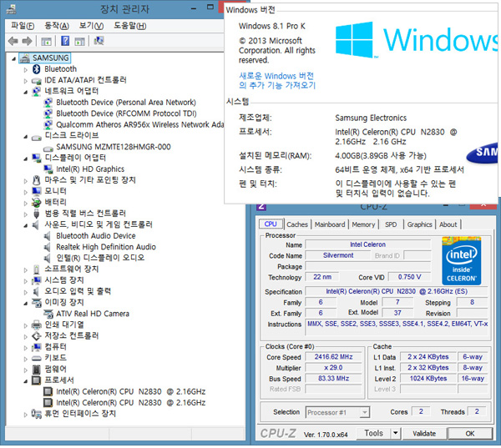Select Bluetooth Device (Personal Area Network)
The height and width of the screenshot is (448, 501).
click(x=126, y=103)
